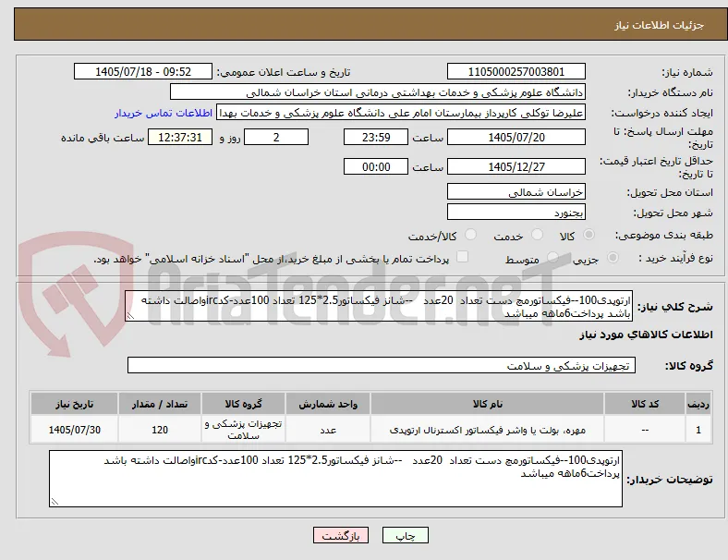
Task: Click the quantity cell 120
Action: 160,430
